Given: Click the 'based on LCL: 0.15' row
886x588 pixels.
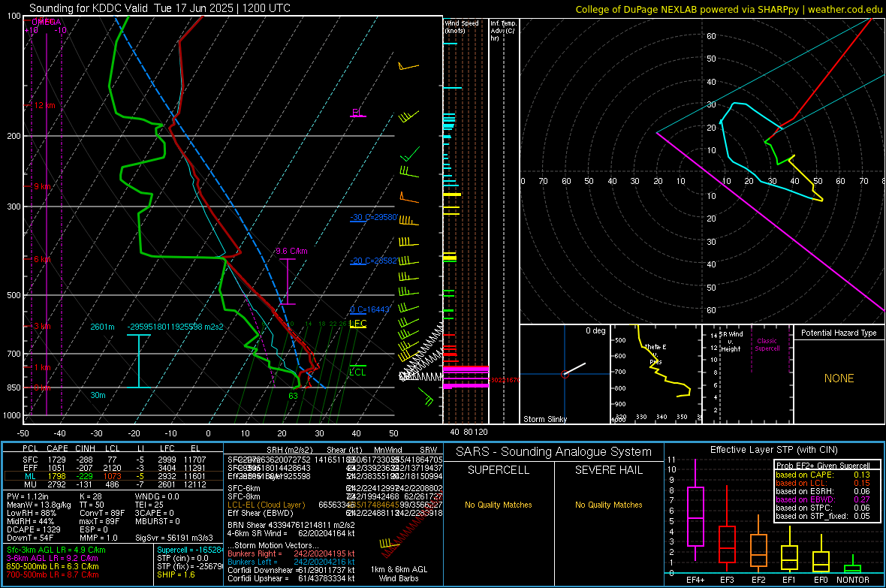Looking at the screenshot, I should click(823, 483).
